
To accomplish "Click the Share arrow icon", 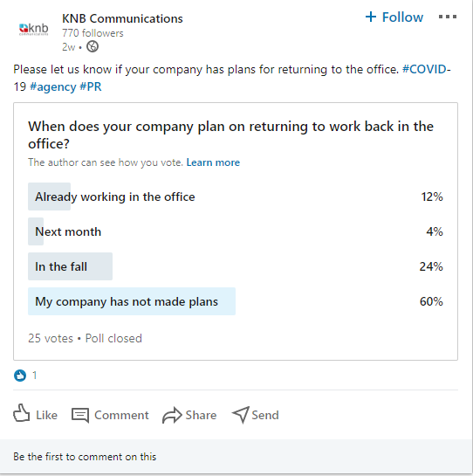I will (x=172, y=415).
